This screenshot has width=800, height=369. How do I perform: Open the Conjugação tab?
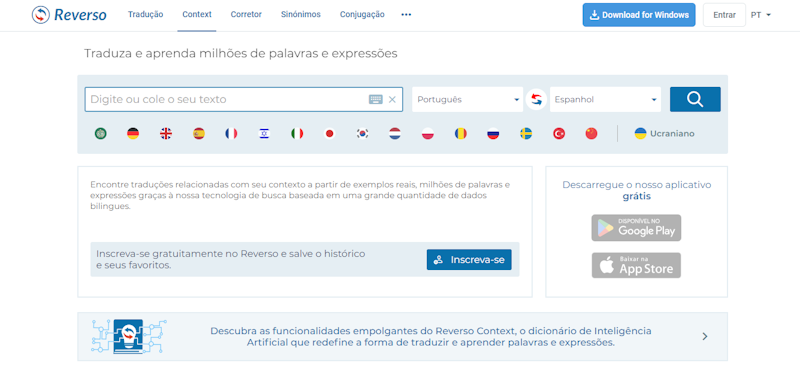(x=362, y=14)
